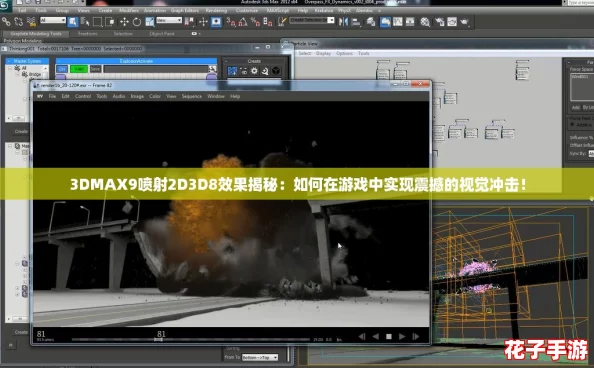This screenshot has width=594, height=368.
Task: Open Sequence menu in RV viewer
Action: 192,96
